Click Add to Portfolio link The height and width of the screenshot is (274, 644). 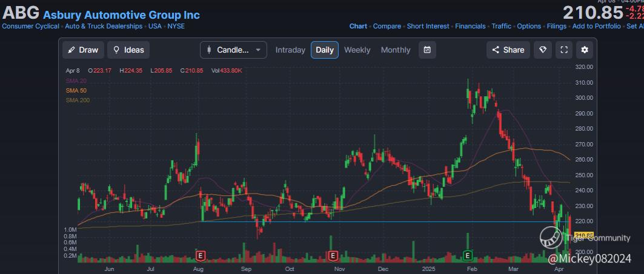point(596,26)
